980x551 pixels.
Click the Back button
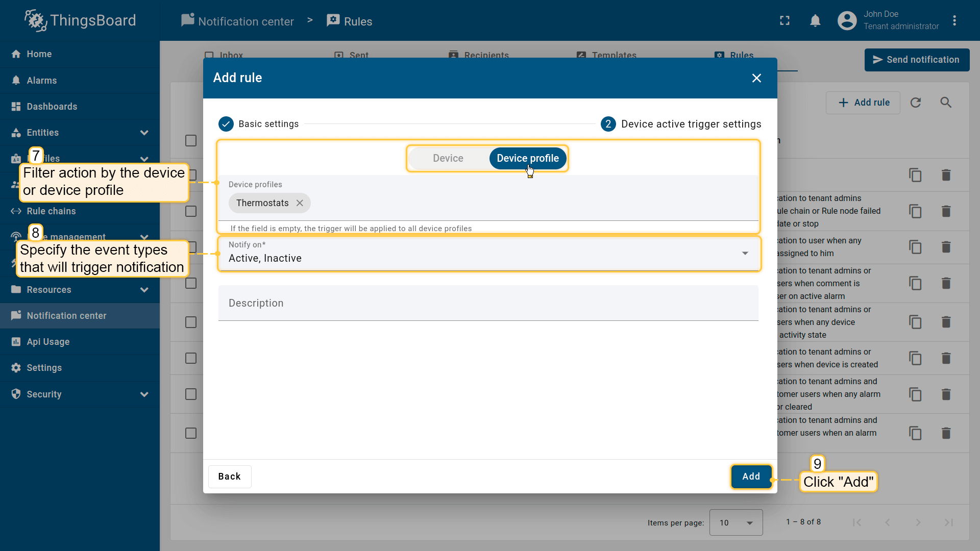[x=229, y=477]
